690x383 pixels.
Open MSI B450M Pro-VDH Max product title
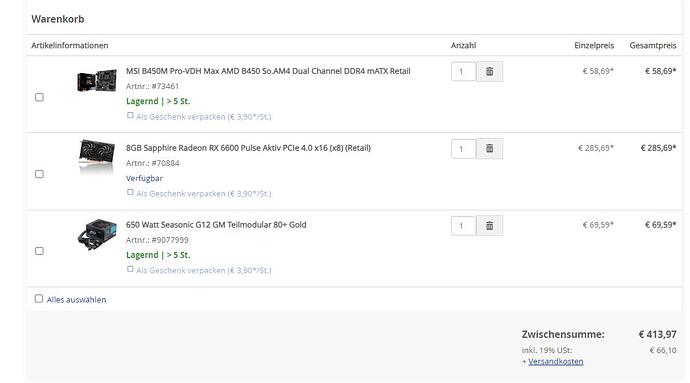click(268, 71)
